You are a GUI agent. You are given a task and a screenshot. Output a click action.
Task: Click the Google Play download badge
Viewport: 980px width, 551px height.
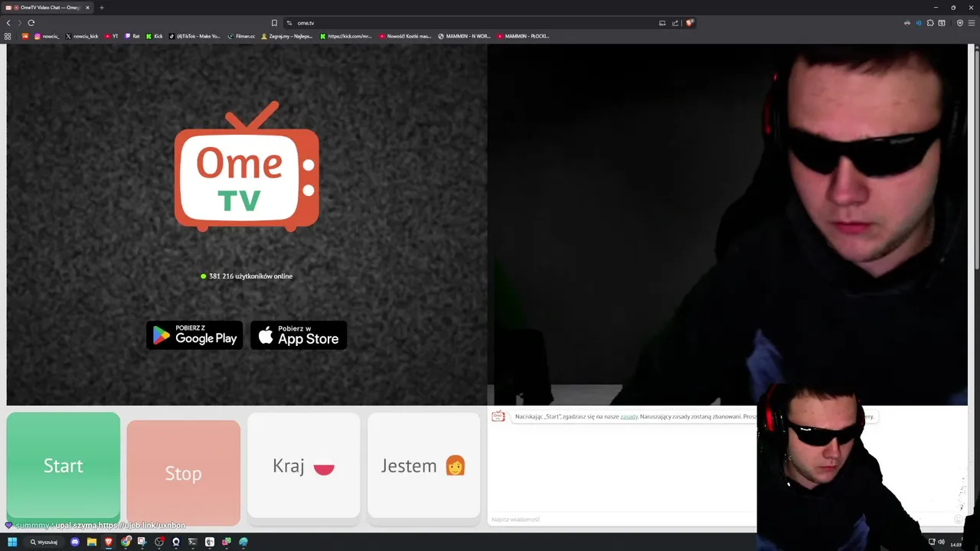[x=194, y=335]
